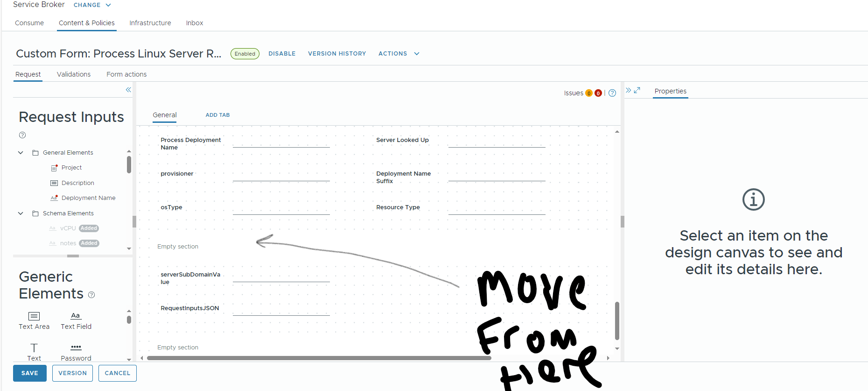Click the red error issues count badge
The image size is (868, 391).
598,93
